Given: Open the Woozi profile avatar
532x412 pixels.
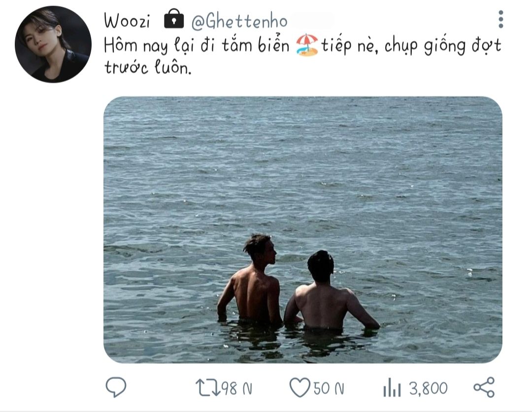Looking at the screenshot, I should click(53, 44).
